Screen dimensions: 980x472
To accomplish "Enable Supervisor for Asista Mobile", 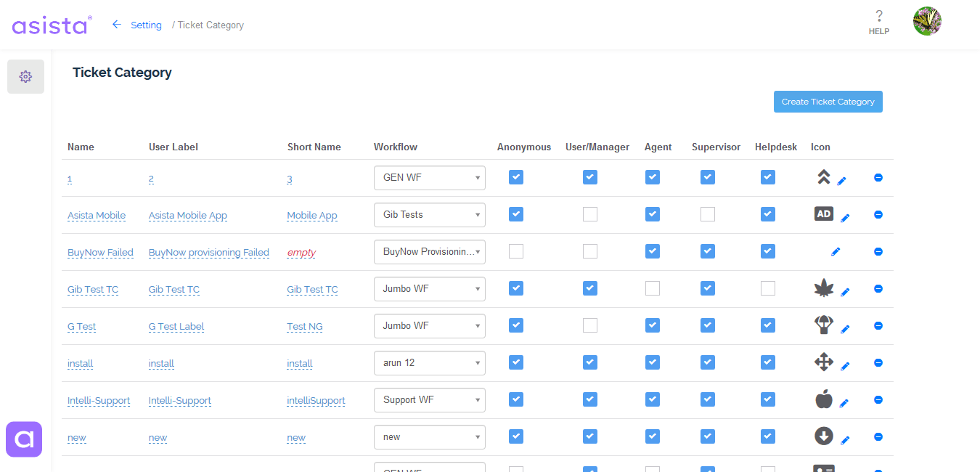I will click(x=708, y=214).
